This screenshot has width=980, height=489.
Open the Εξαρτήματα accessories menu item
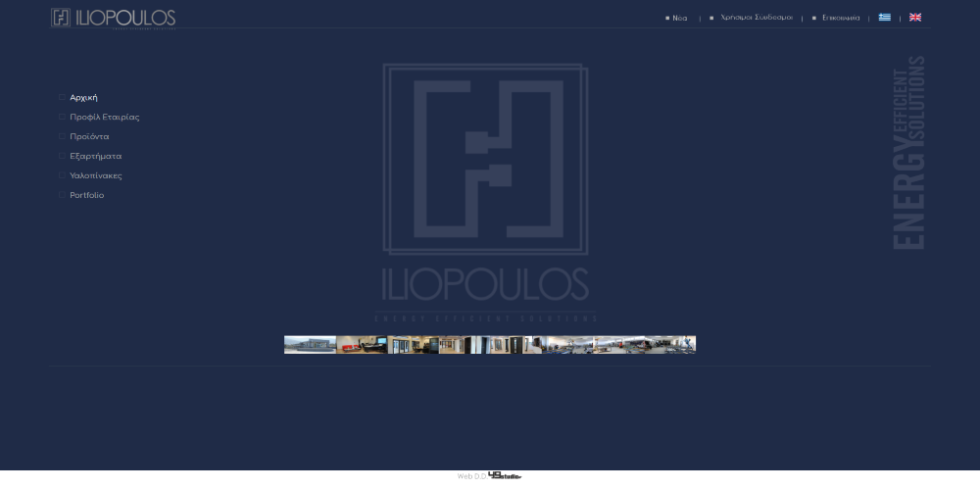[96, 157]
